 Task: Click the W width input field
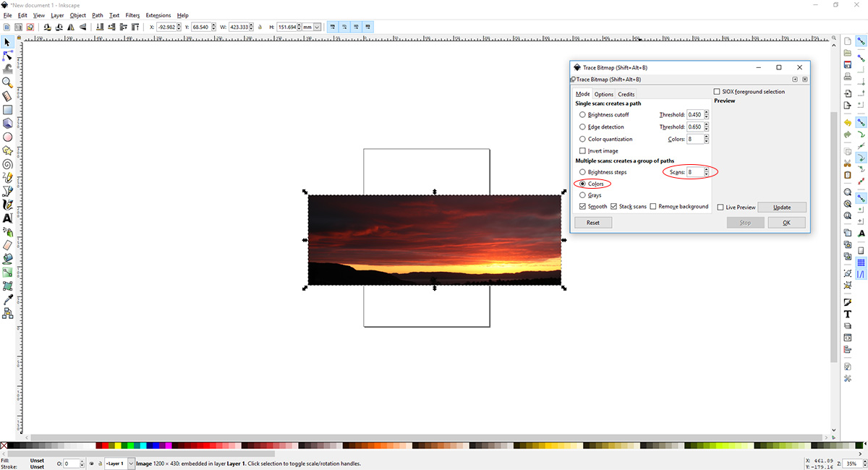tap(239, 27)
